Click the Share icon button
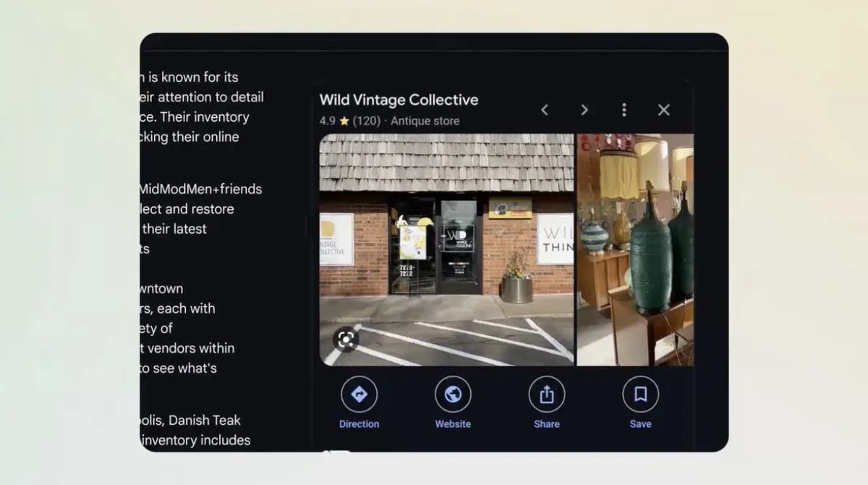This screenshot has width=868, height=485. (x=547, y=395)
